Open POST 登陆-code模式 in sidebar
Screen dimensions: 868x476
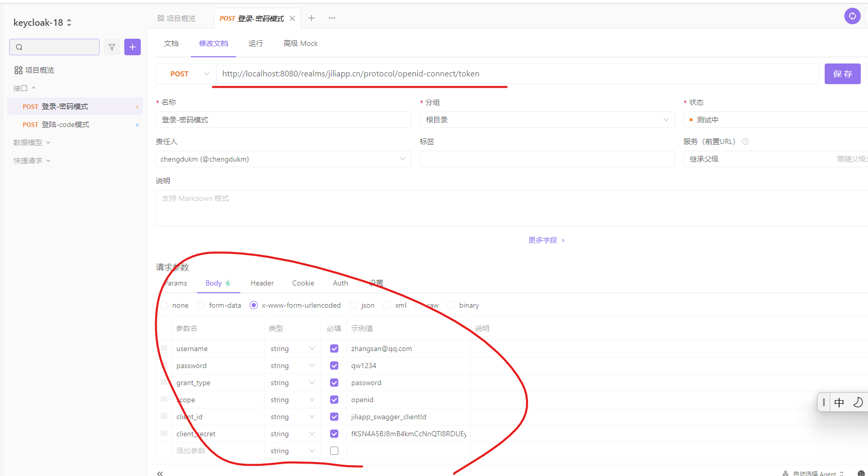tap(75, 124)
